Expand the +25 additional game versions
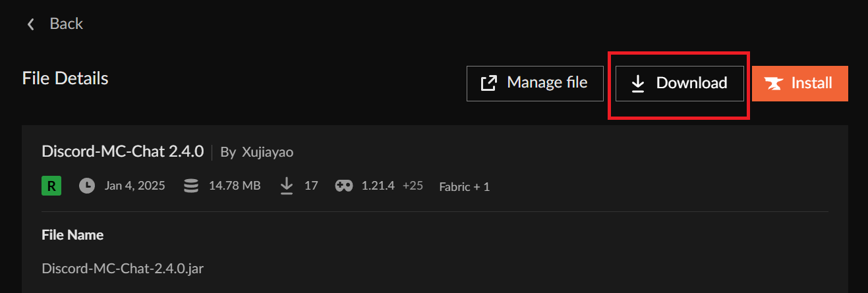 click(x=413, y=186)
